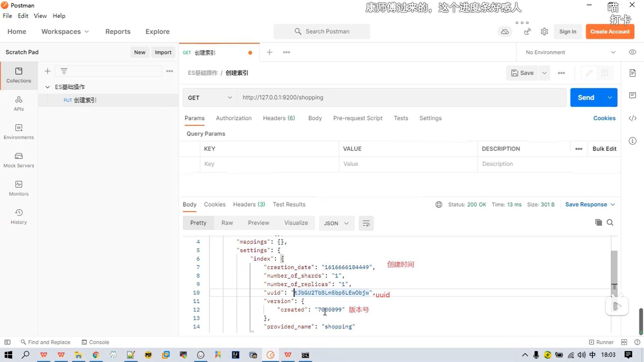Click the Cookies link
Viewport: 644px width, 362px height.
(604, 118)
